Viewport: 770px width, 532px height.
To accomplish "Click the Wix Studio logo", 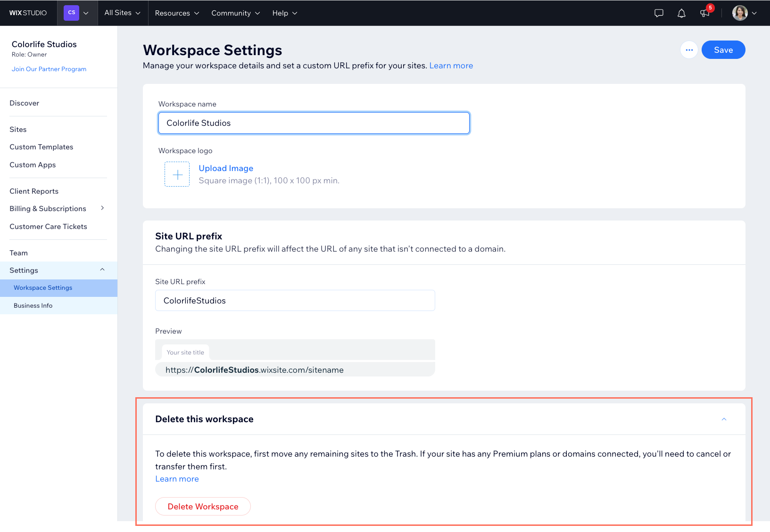I will click(x=28, y=13).
